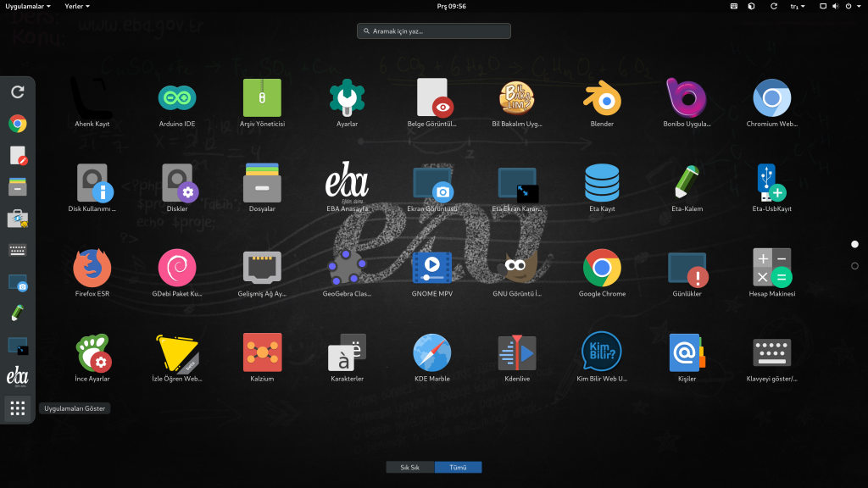
Task: Open the Ahenk Kayıt application
Action: tap(92, 103)
